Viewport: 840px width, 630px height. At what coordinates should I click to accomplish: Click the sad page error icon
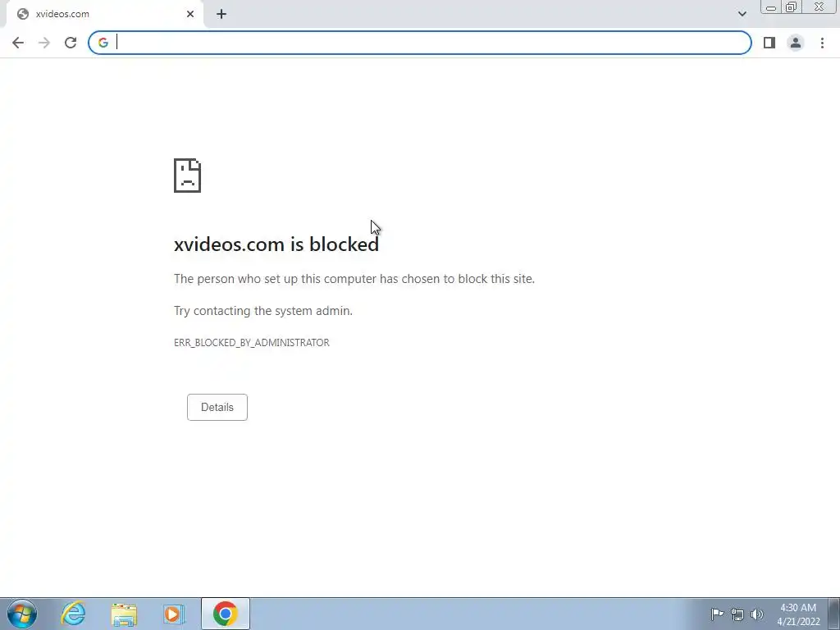188,176
